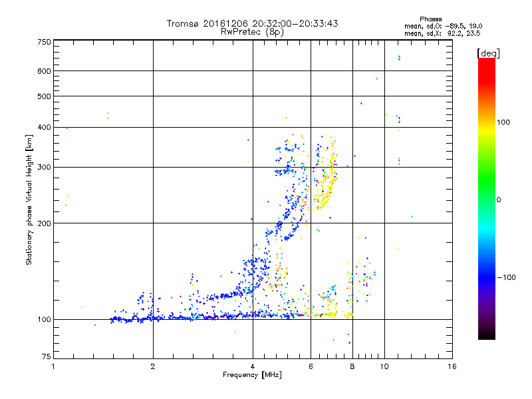The height and width of the screenshot is (399, 532).
Task: Click the colorbar tick label '0'
Action: pos(499,200)
